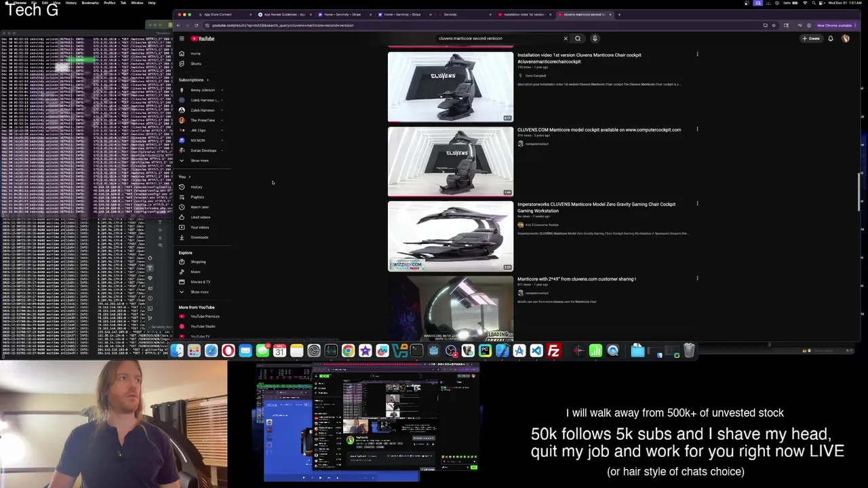Play the Installation video 1st version thumbnail

450,87
